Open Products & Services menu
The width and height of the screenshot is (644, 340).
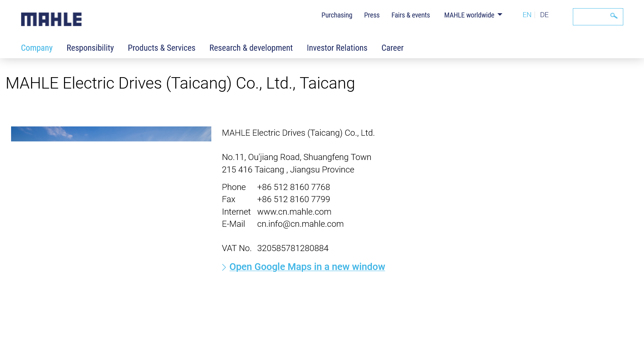(x=162, y=48)
